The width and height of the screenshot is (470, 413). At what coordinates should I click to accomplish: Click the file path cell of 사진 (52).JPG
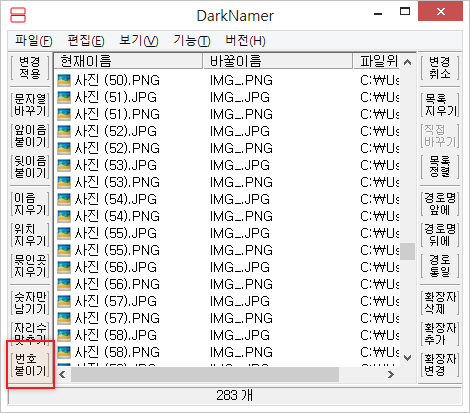pos(380,131)
